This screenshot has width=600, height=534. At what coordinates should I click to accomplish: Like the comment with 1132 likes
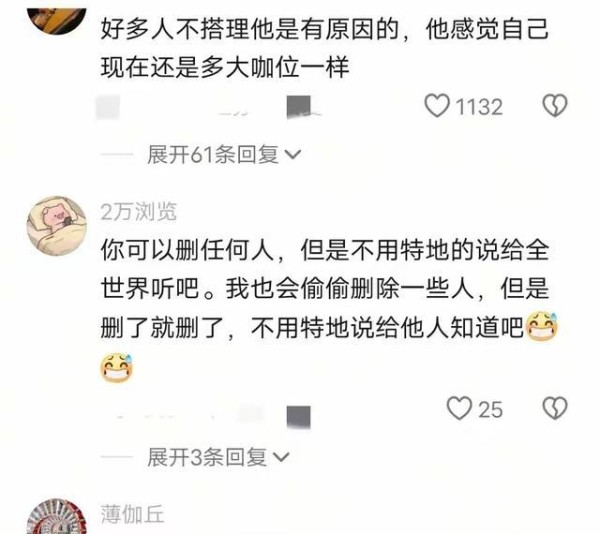[437, 106]
